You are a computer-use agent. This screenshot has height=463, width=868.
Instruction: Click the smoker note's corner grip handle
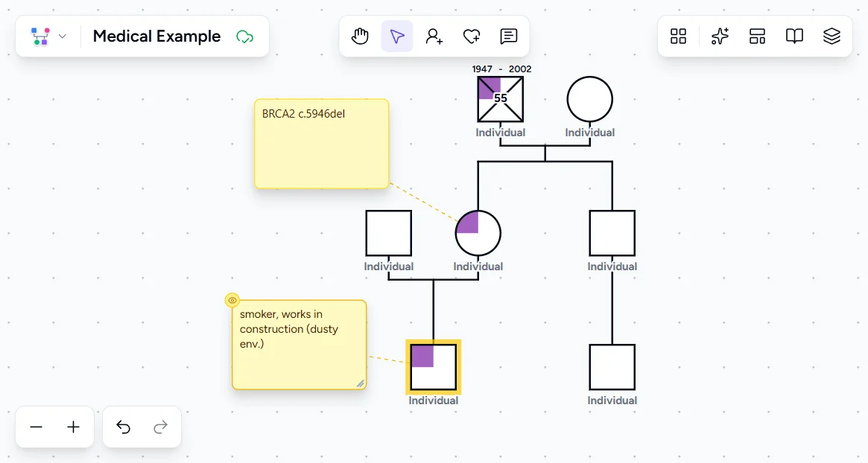(361, 383)
